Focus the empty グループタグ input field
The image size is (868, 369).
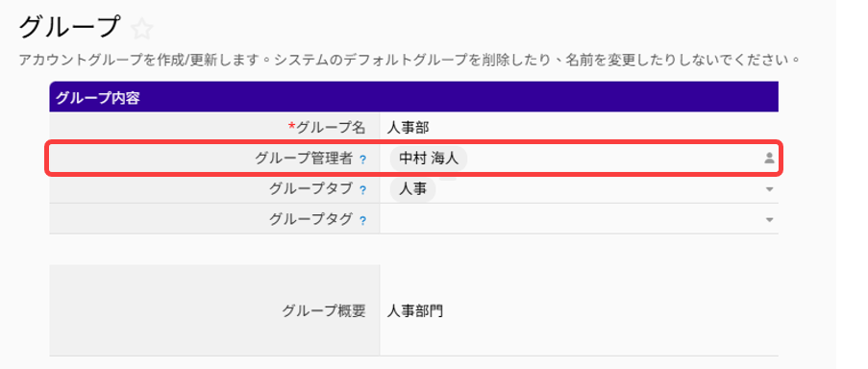point(570,220)
